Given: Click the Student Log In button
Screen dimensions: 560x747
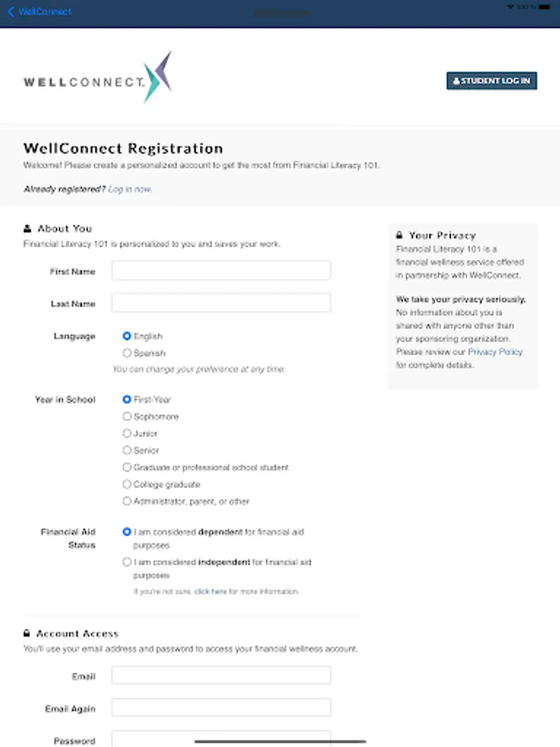Looking at the screenshot, I should (x=492, y=81).
